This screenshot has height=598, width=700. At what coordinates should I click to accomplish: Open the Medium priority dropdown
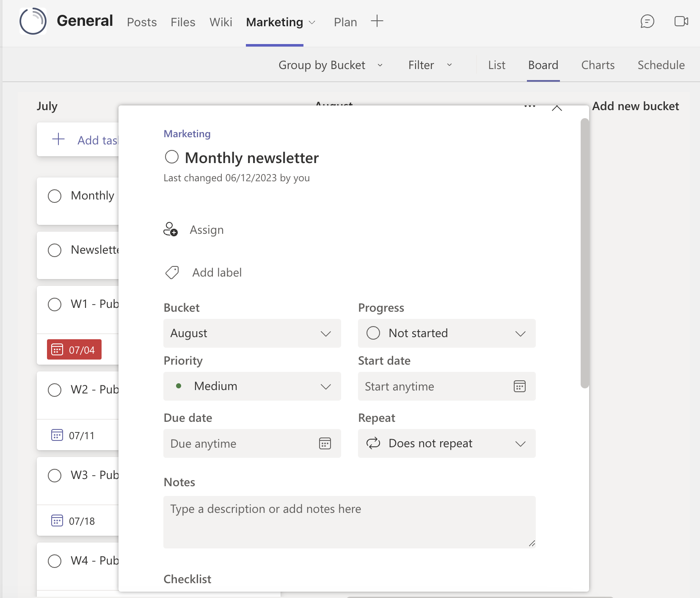(x=252, y=386)
